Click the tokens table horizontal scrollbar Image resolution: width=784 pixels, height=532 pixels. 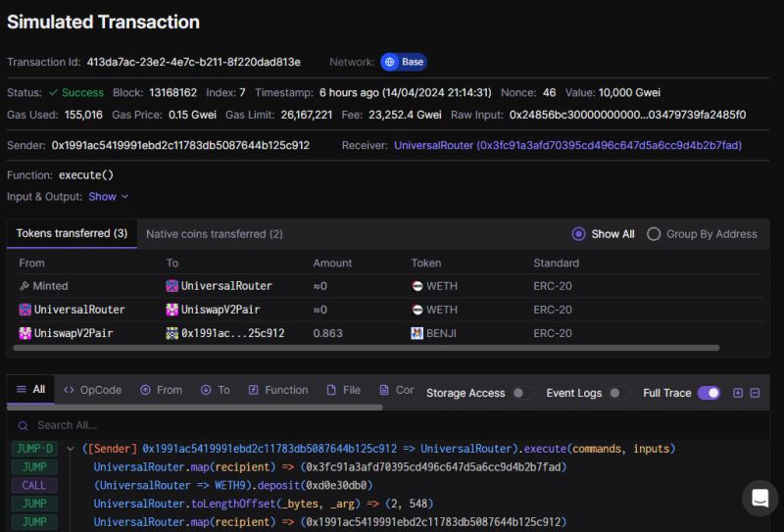click(x=366, y=348)
